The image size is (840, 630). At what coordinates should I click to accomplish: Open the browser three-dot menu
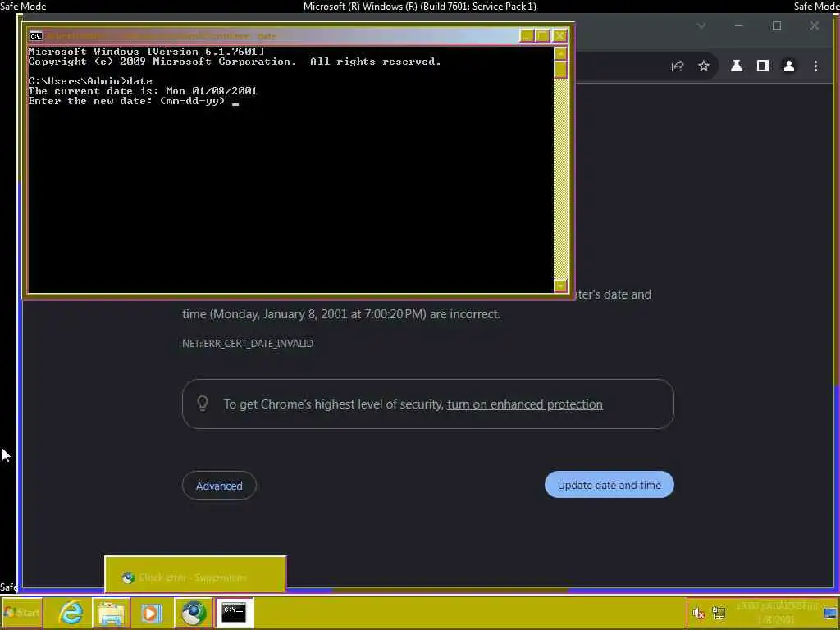(815, 66)
